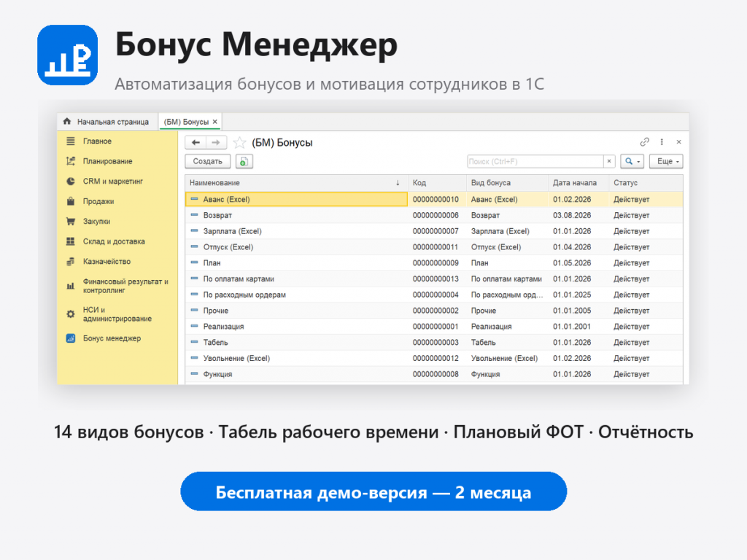The image size is (747, 560).
Task: Select the Функция row name
Action: pyautogui.click(x=217, y=374)
